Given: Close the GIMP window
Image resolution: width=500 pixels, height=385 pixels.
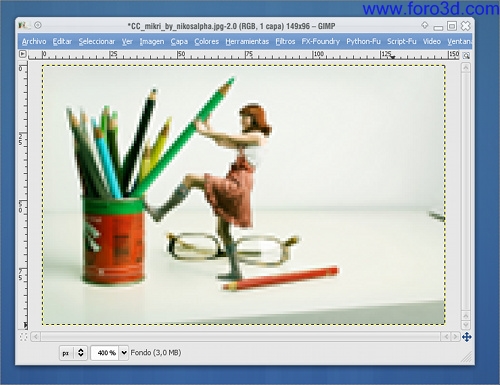Looking at the screenshot, I should click(x=465, y=26).
